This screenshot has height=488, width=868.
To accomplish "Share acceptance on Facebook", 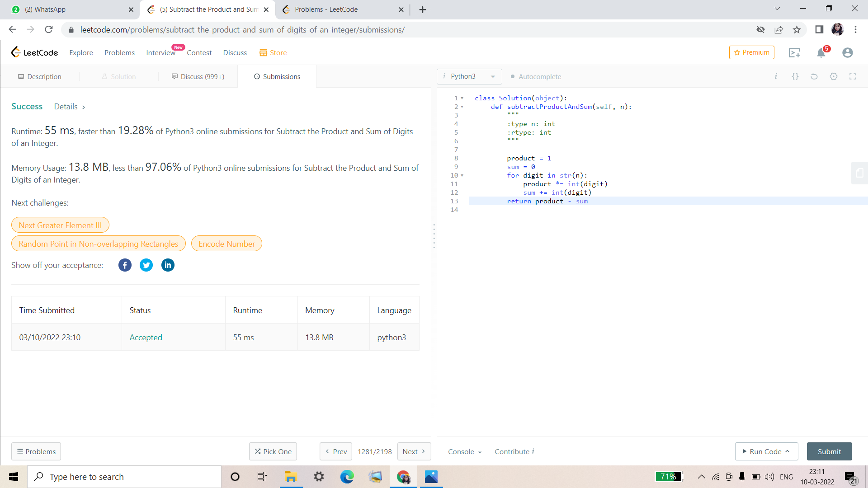I will [125, 265].
